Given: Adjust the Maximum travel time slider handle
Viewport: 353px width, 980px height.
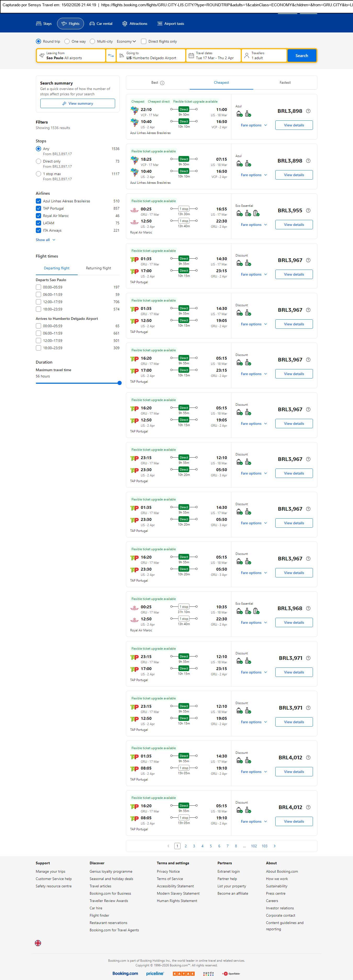Looking at the screenshot, I should coord(119,383).
